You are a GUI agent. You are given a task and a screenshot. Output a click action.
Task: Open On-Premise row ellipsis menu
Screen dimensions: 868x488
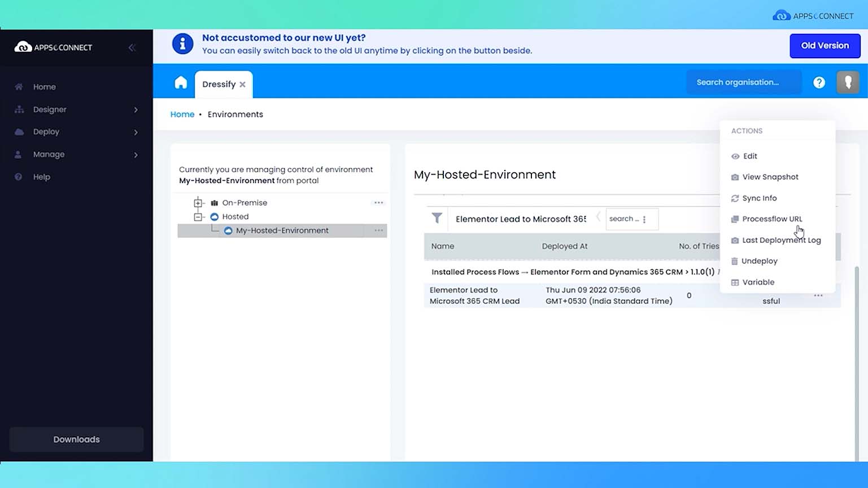click(x=378, y=203)
